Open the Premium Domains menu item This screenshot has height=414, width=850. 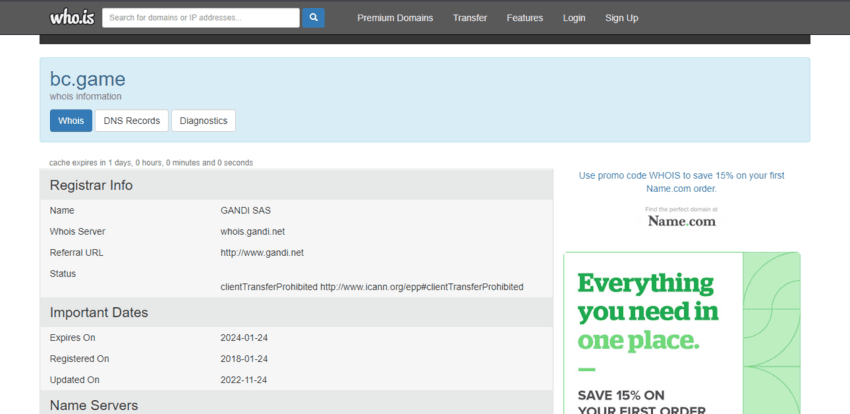(395, 18)
